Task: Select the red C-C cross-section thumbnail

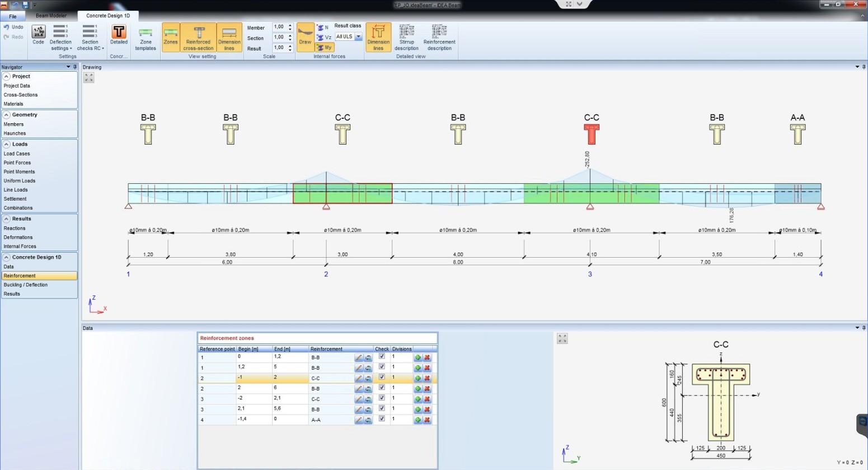Action: [x=592, y=134]
